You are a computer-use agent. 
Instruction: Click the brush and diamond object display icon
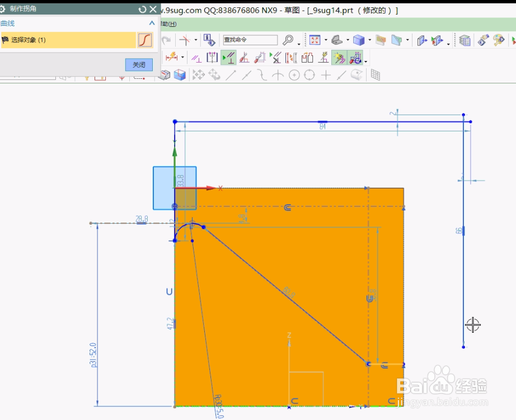483,40
